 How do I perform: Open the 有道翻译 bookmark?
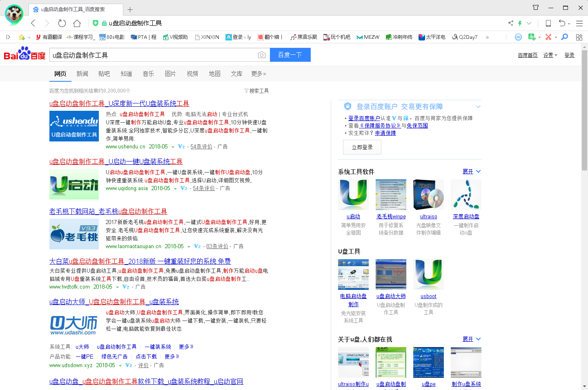point(49,37)
